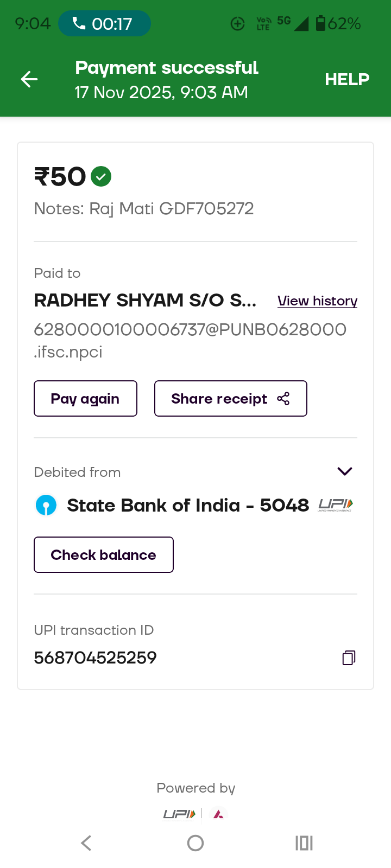Open the Android recent apps button
Viewport: 391px width, 868px height.
click(x=304, y=843)
